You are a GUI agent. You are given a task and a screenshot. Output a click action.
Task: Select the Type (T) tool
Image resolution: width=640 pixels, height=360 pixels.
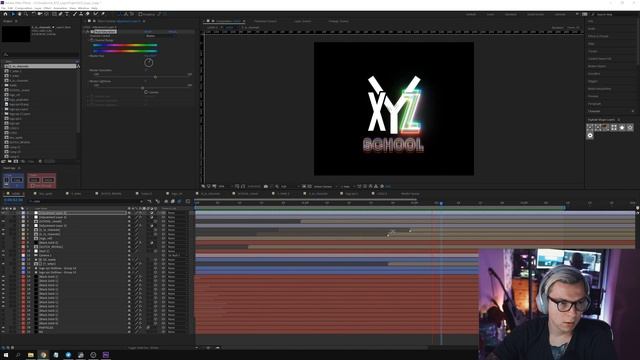(x=67, y=14)
